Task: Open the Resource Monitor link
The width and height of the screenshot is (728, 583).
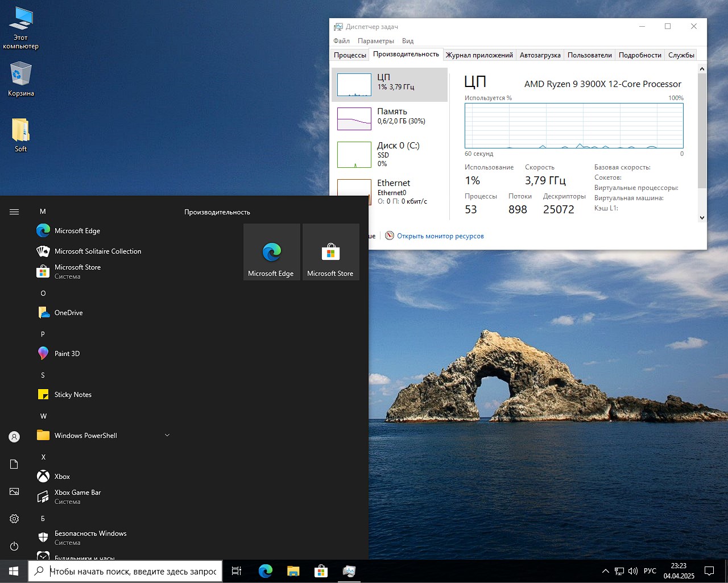Action: [440, 236]
